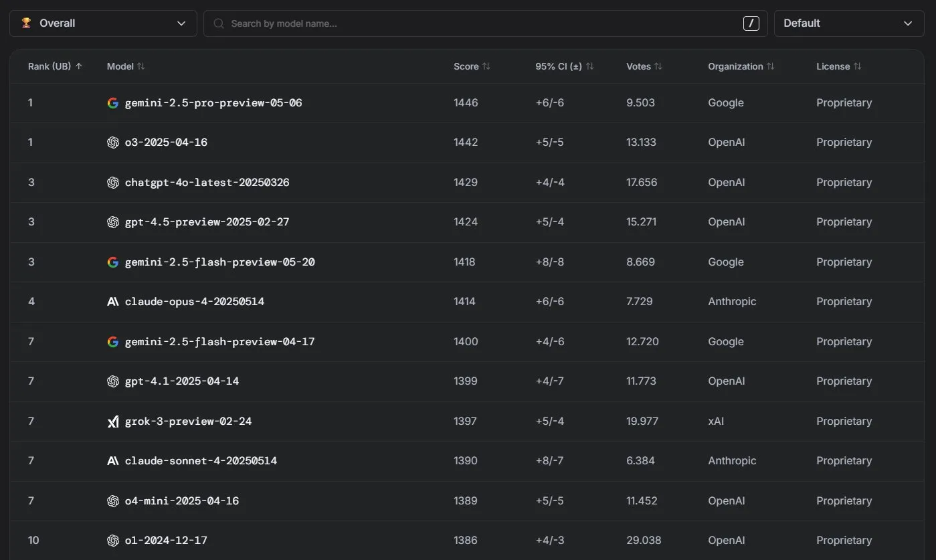Image resolution: width=936 pixels, height=560 pixels.
Task: Open the Overall category dropdown
Action: coord(103,23)
